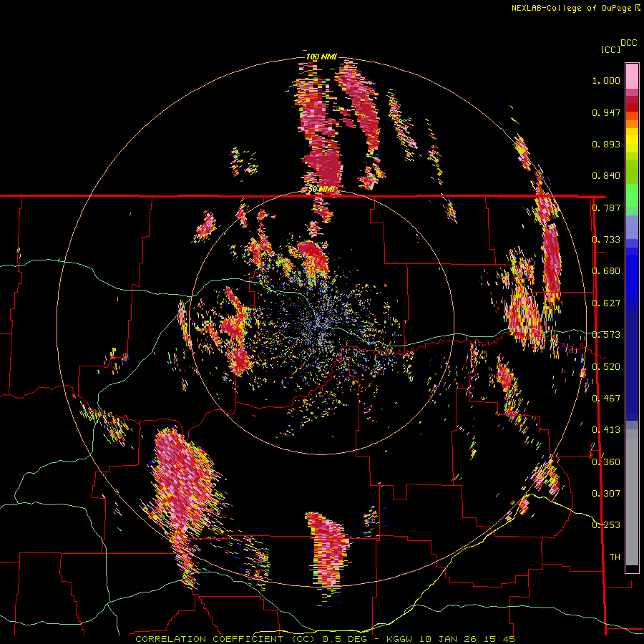Viewport: 644px width, 644px height.
Task: Pick the gray segment of the color bar
Action: point(632,497)
